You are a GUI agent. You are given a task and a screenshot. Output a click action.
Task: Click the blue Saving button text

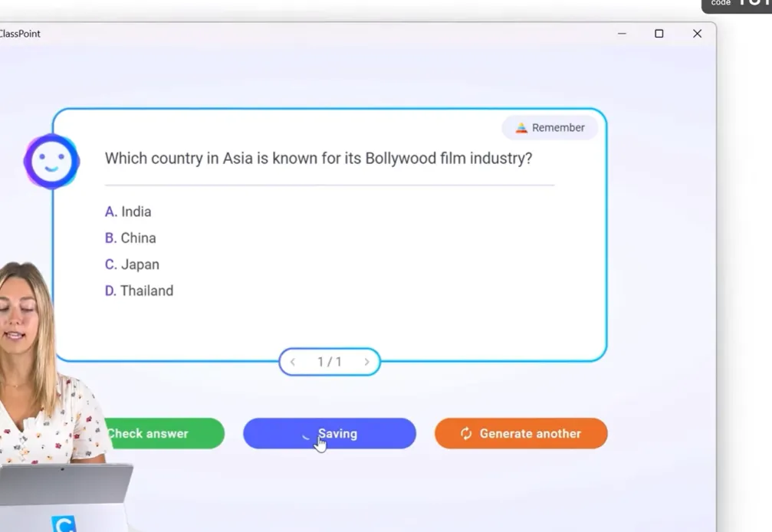tap(338, 434)
